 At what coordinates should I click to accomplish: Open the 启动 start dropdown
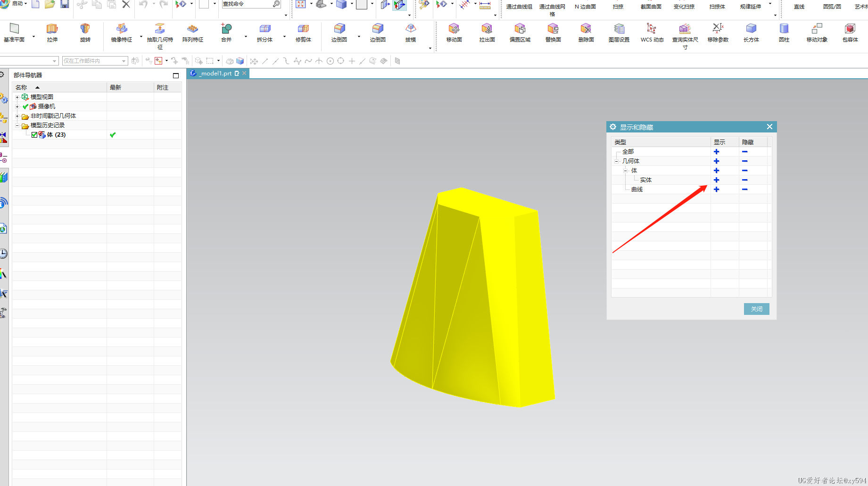click(x=19, y=4)
